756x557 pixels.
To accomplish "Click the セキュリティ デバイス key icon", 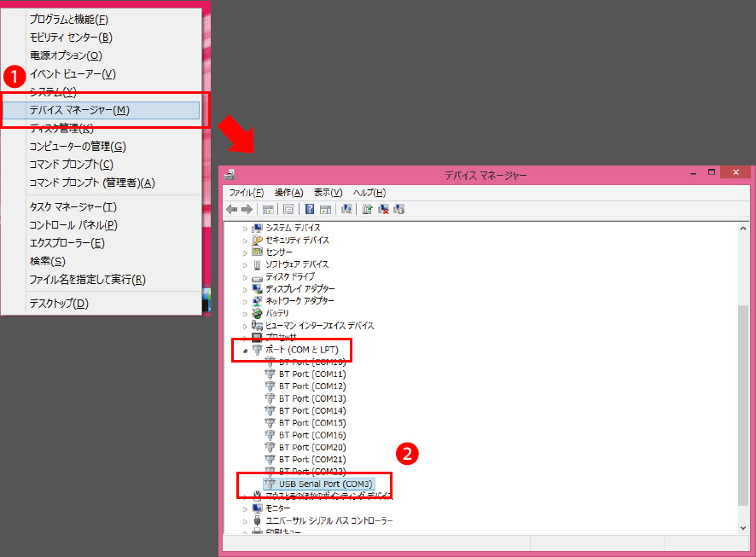I will (x=258, y=240).
